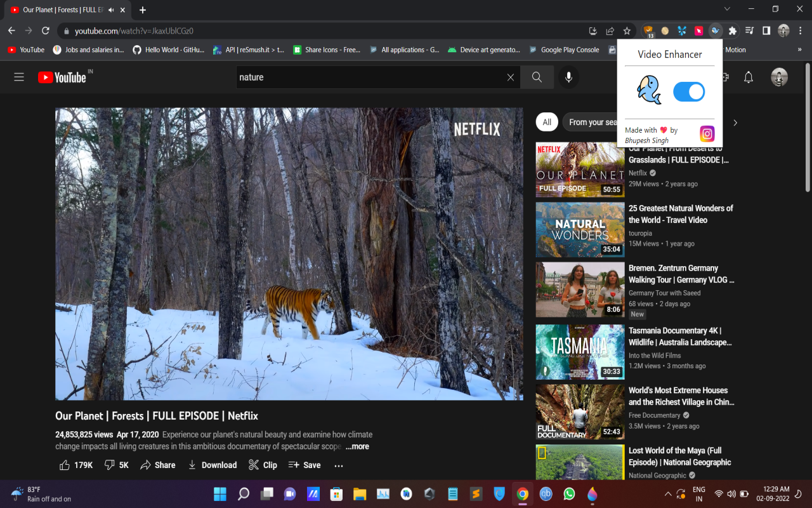Screen dimensions: 812x508
Task: Click the page vertical scrollbar
Action: pyautogui.click(x=808, y=127)
